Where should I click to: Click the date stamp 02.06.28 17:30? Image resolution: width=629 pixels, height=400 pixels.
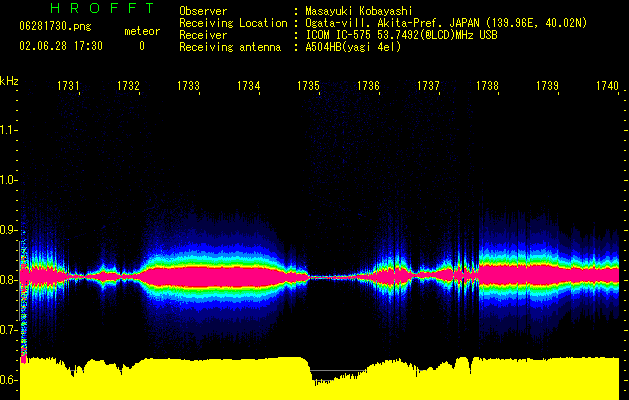tap(61, 46)
